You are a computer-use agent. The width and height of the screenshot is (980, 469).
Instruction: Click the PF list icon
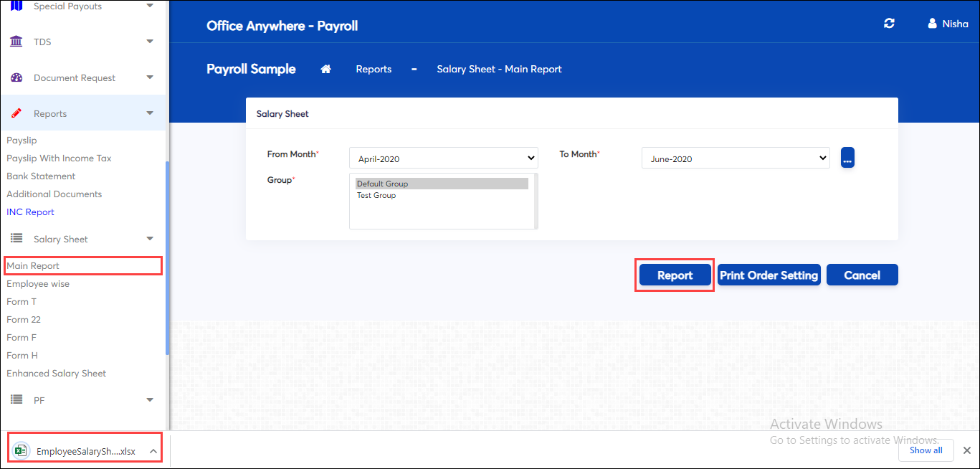[x=16, y=400]
